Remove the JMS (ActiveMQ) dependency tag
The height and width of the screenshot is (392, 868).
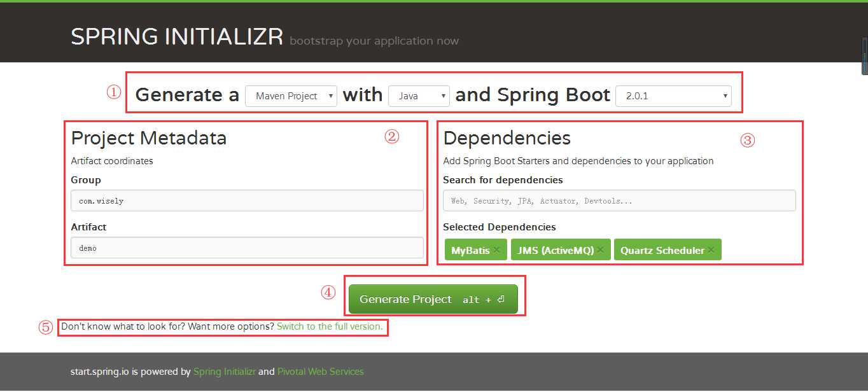(x=600, y=250)
